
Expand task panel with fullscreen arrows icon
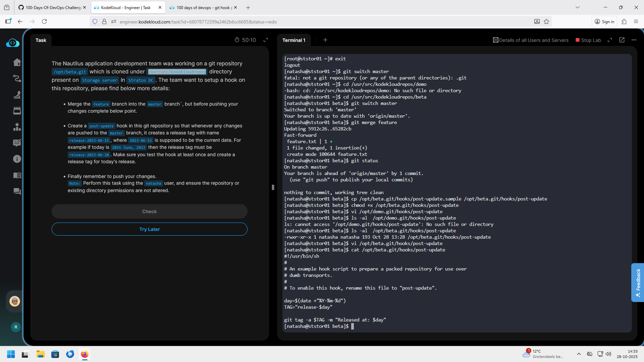coord(266,40)
